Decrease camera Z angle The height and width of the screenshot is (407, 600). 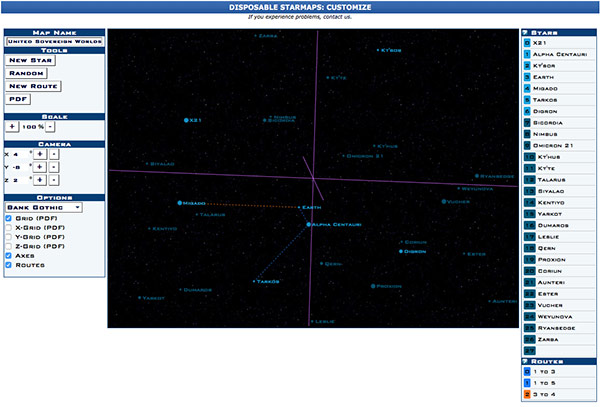pyautogui.click(x=54, y=180)
